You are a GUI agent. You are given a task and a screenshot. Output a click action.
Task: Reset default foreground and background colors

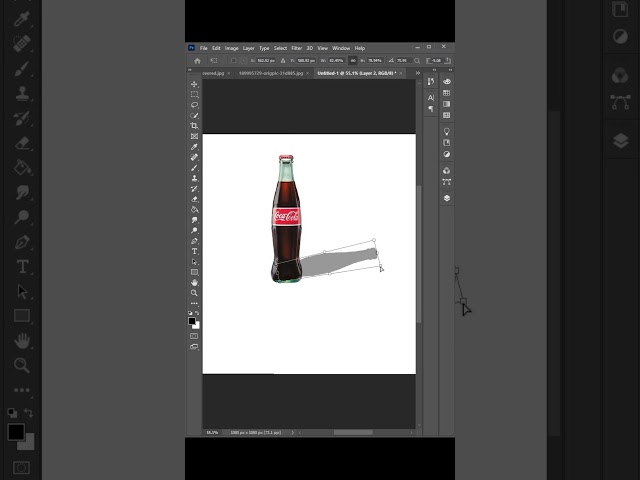pyautogui.click(x=190, y=313)
